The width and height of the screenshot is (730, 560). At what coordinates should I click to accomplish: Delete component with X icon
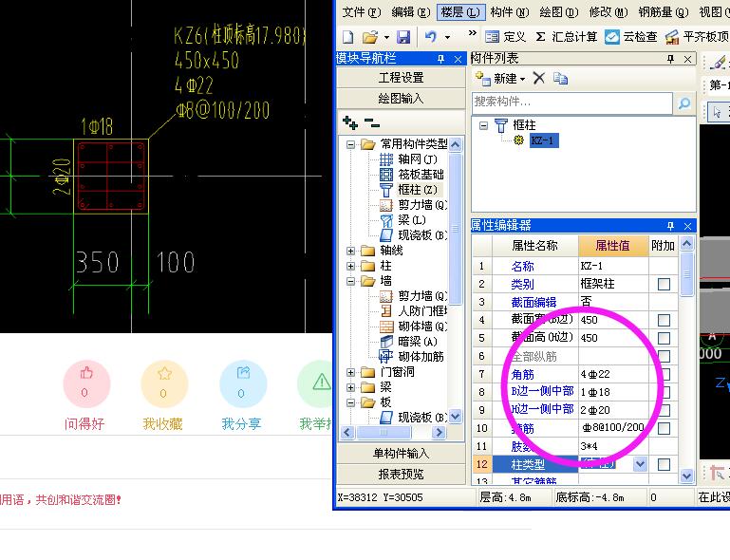538,78
